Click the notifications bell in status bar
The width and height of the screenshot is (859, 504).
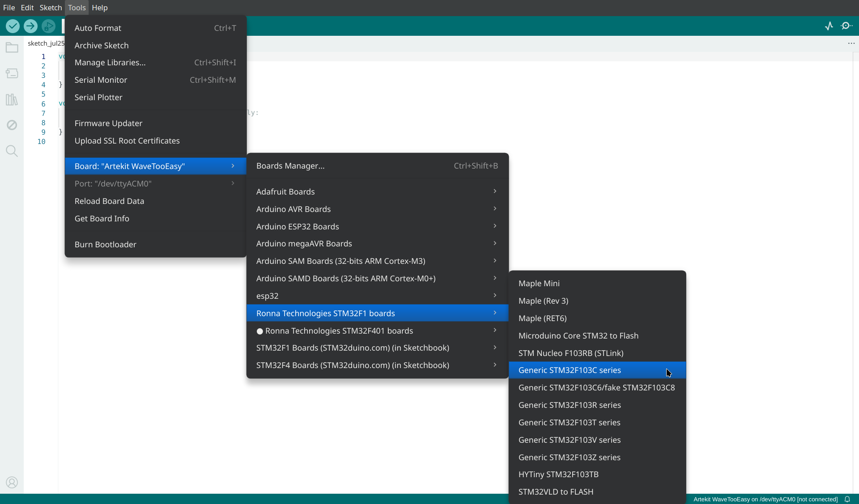click(x=847, y=499)
